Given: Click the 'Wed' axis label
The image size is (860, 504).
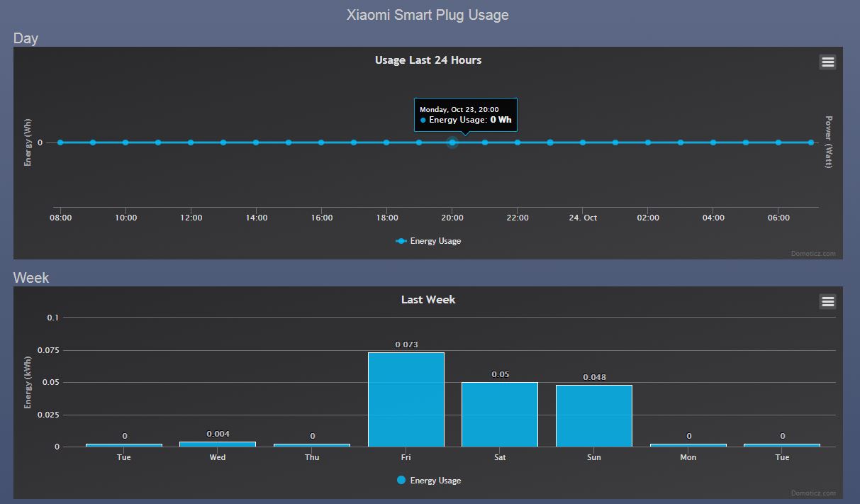Looking at the screenshot, I should 218,457.
